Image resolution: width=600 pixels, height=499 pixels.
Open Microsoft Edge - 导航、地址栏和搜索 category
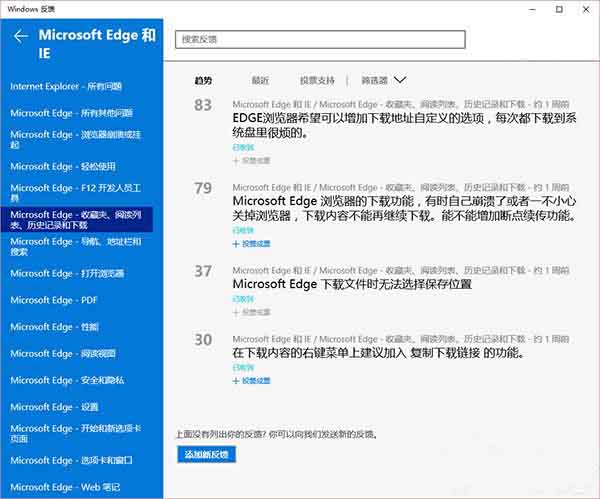(x=75, y=246)
